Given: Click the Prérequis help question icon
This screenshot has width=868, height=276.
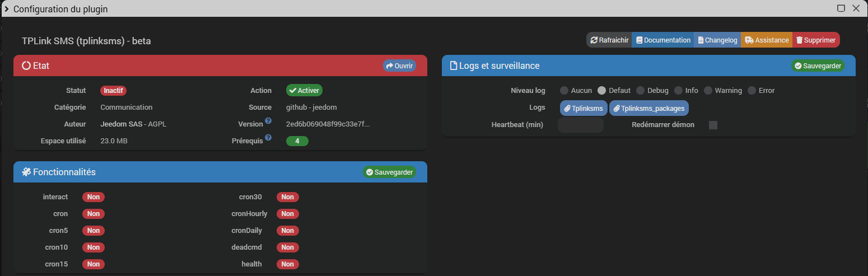Looking at the screenshot, I should coord(268,138).
